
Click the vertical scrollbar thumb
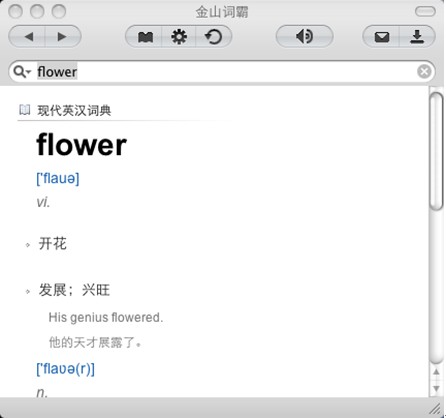click(436, 152)
